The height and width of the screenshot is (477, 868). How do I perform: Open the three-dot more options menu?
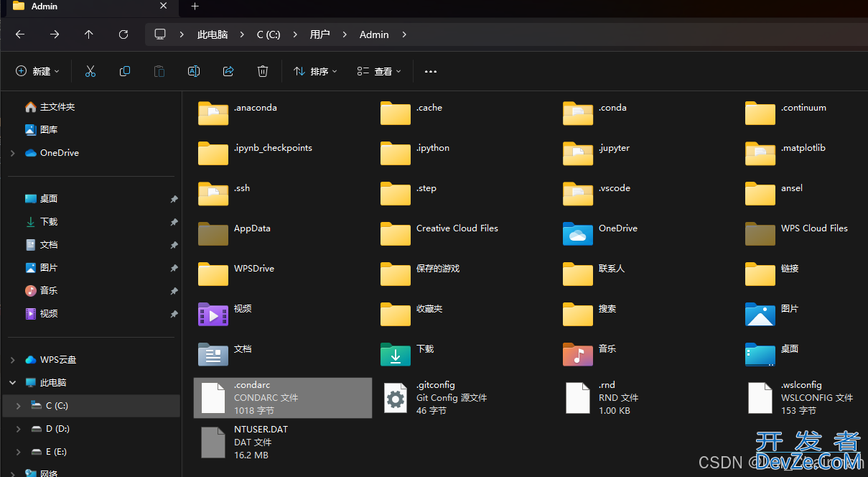pos(431,71)
